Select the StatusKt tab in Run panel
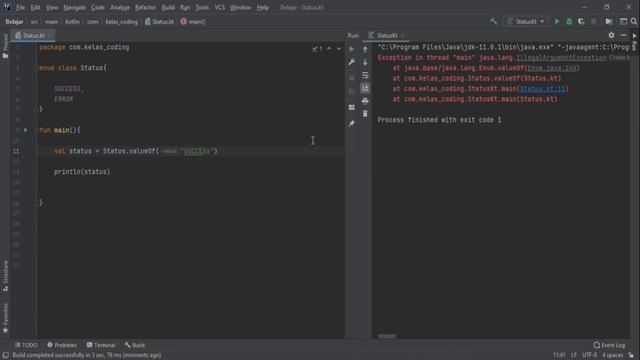Image resolution: width=640 pixels, height=360 pixels. coord(386,36)
